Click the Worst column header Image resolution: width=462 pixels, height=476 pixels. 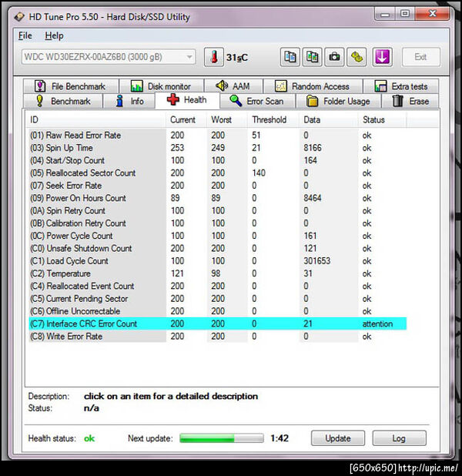point(227,120)
